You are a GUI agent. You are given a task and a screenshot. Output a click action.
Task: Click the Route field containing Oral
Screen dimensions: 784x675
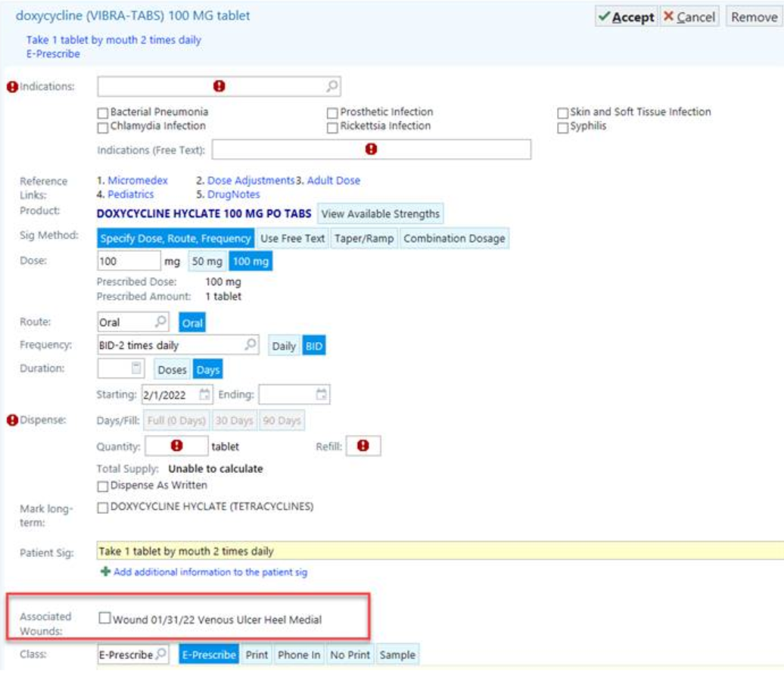click(x=133, y=322)
